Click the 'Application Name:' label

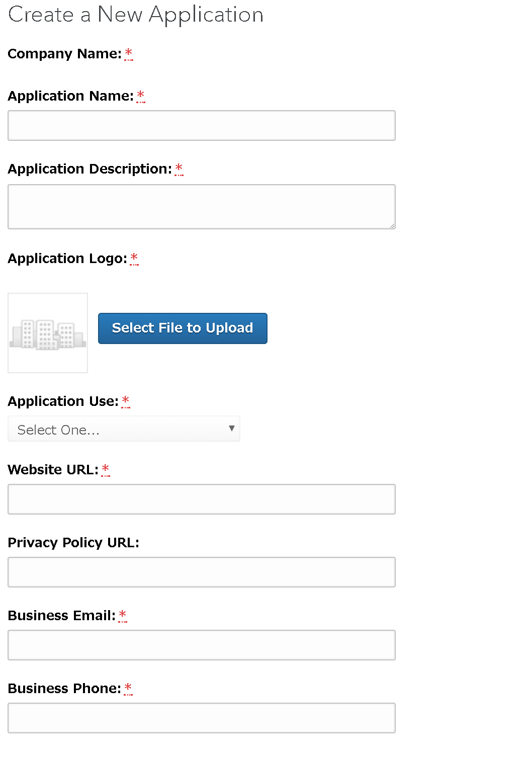[71, 96]
